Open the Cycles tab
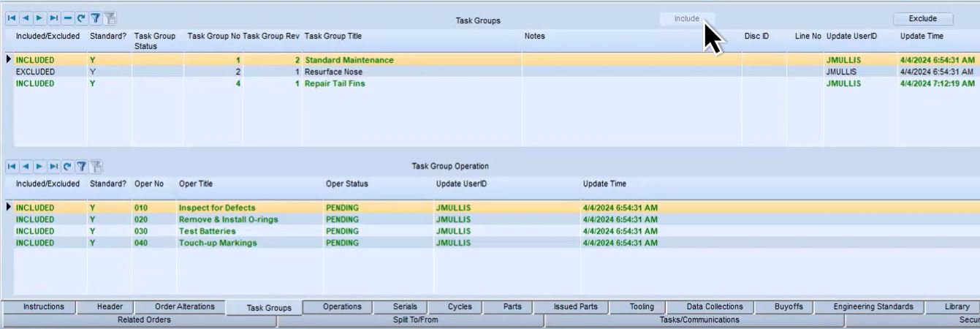980x329 pixels. click(x=460, y=306)
